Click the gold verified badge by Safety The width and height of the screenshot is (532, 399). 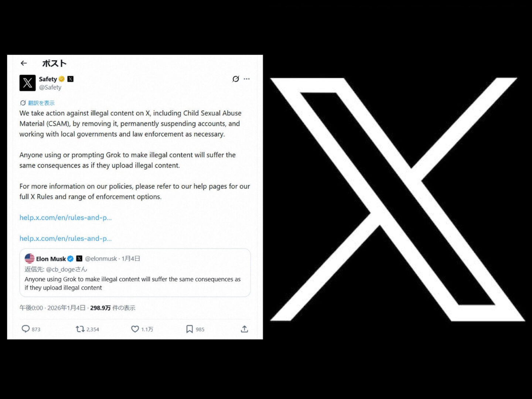pyautogui.click(x=62, y=79)
